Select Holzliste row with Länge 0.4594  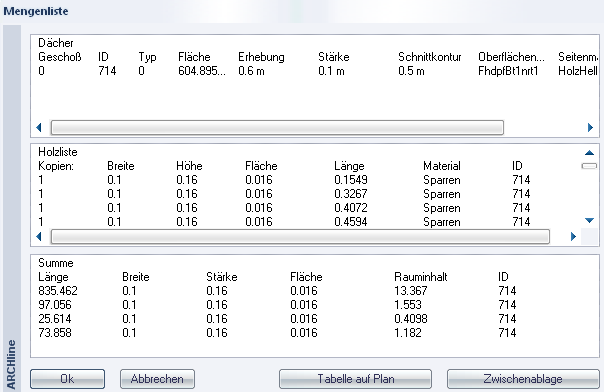tap(284, 222)
